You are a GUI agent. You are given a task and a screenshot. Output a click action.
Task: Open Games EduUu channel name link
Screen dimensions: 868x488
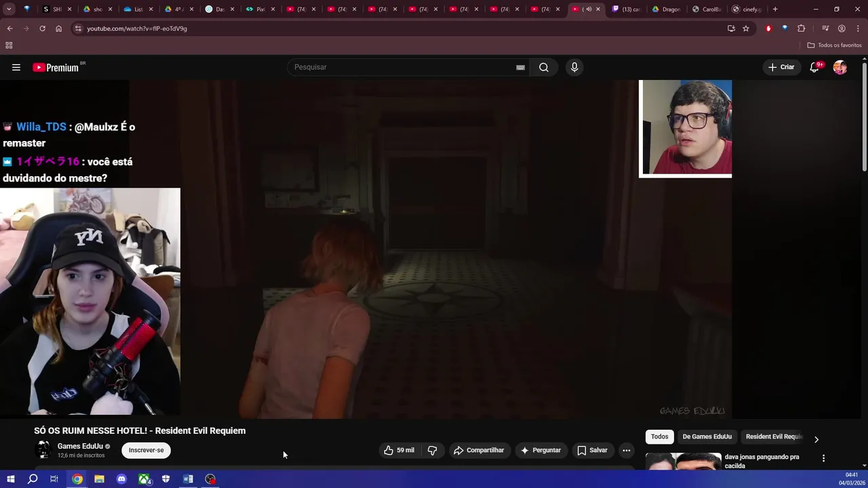point(80,446)
